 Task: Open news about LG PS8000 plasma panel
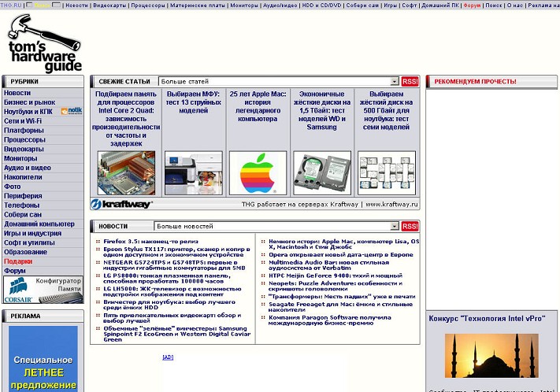point(167,279)
